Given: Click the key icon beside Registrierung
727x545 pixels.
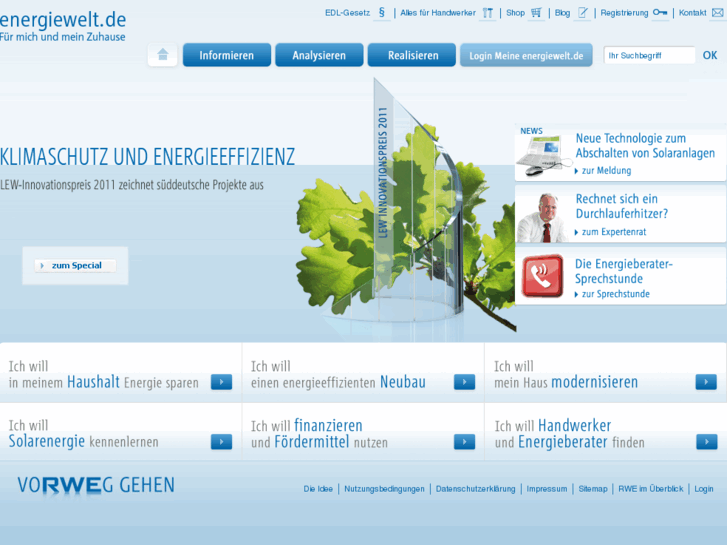Looking at the screenshot, I should pos(660,13).
